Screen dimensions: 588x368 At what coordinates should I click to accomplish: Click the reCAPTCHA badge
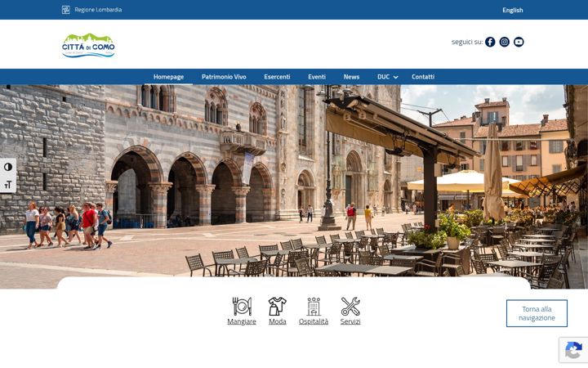573,350
